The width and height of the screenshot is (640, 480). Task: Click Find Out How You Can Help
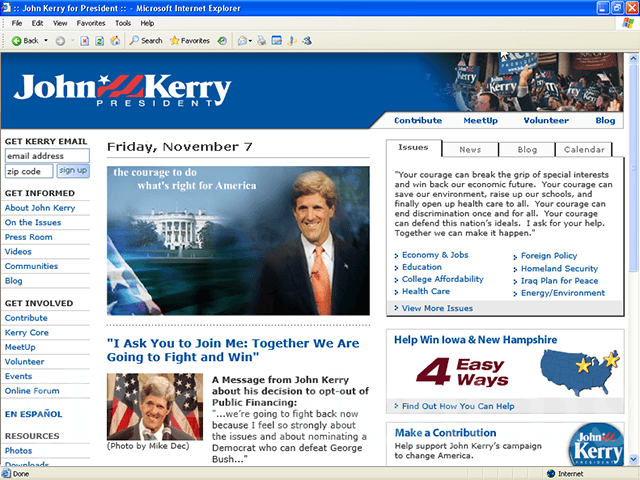(458, 406)
